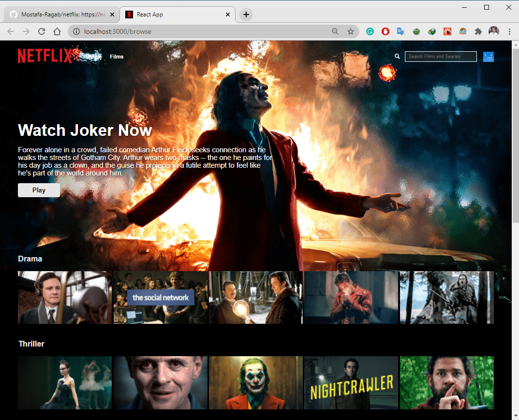519x420 pixels.
Task: Click the Drama row heading
Action: (x=30, y=259)
